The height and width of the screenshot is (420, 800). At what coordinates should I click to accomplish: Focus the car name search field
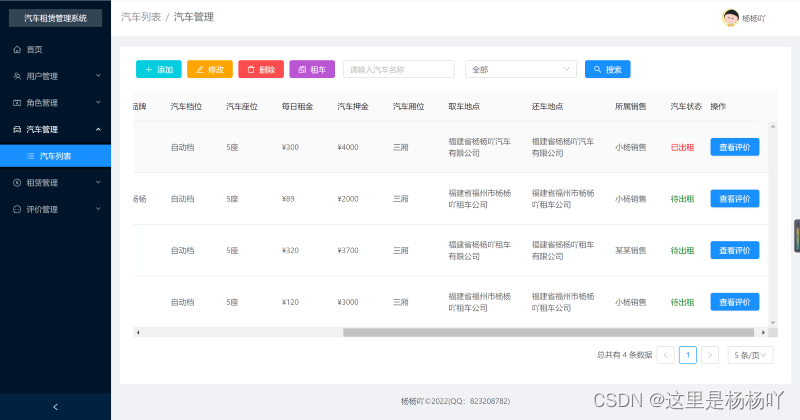(398, 69)
